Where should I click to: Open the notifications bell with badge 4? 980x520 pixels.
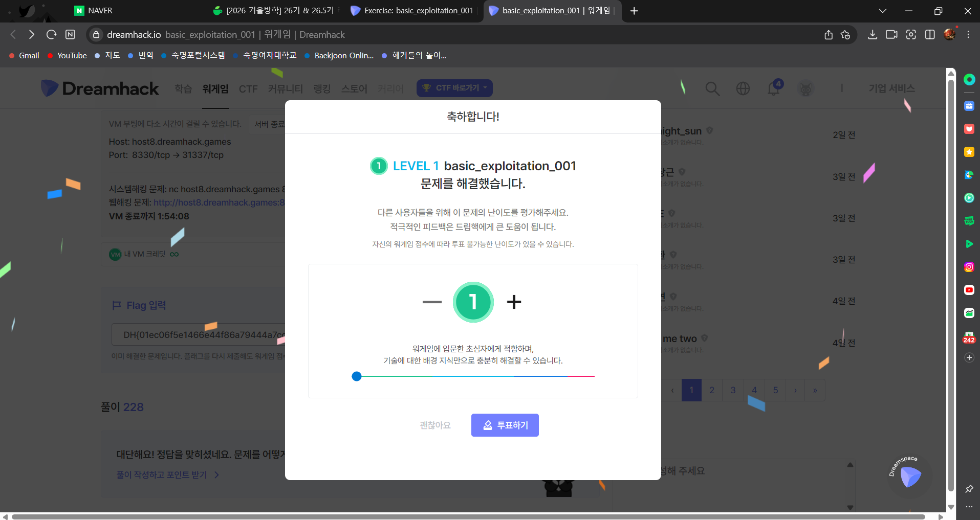[773, 88]
